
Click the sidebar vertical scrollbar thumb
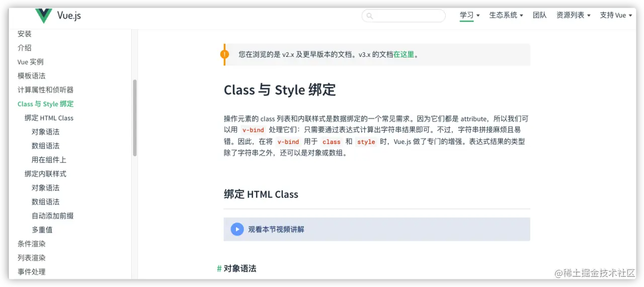135,118
